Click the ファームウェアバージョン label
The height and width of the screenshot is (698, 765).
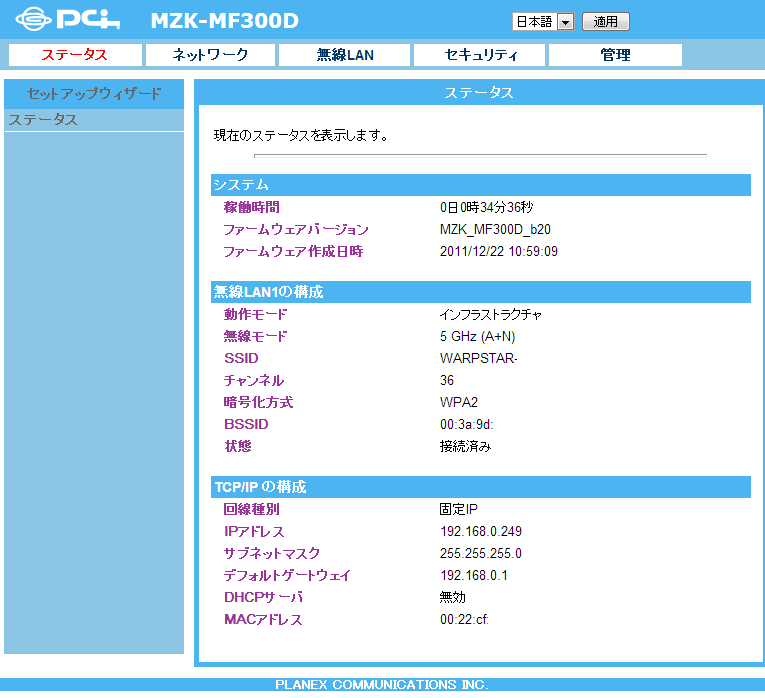(x=296, y=229)
